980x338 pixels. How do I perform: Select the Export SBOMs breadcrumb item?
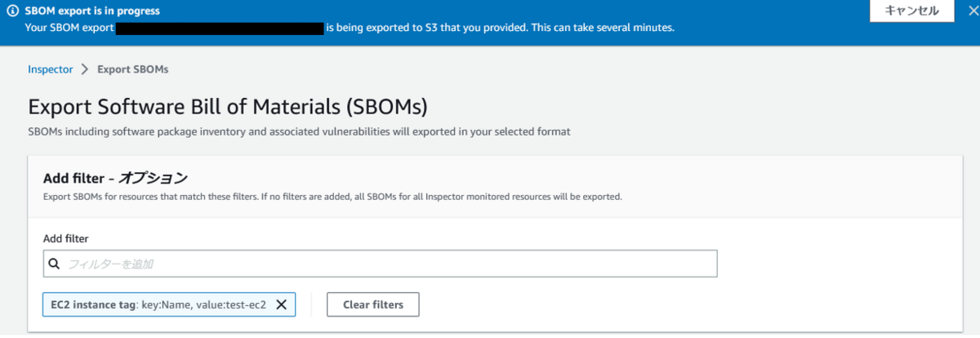pos(132,69)
